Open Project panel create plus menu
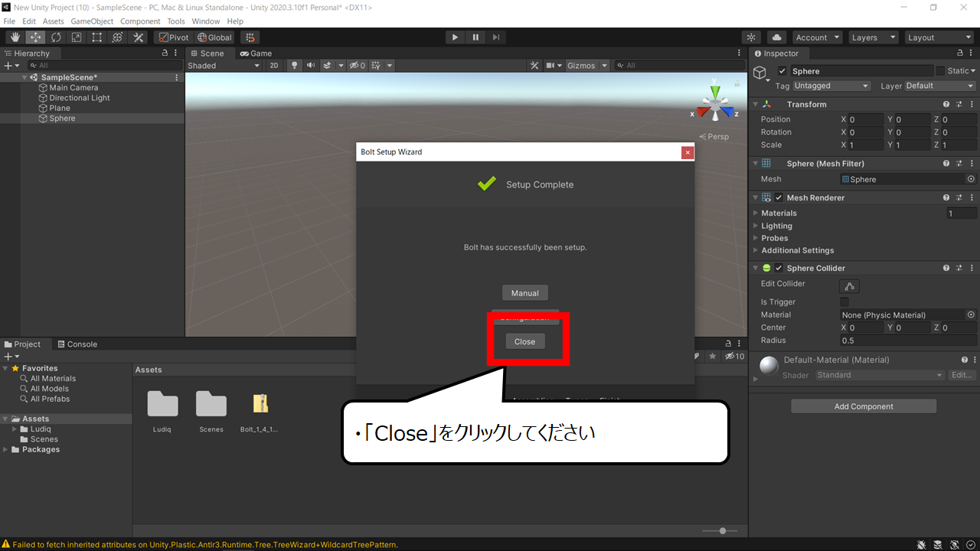 point(11,357)
